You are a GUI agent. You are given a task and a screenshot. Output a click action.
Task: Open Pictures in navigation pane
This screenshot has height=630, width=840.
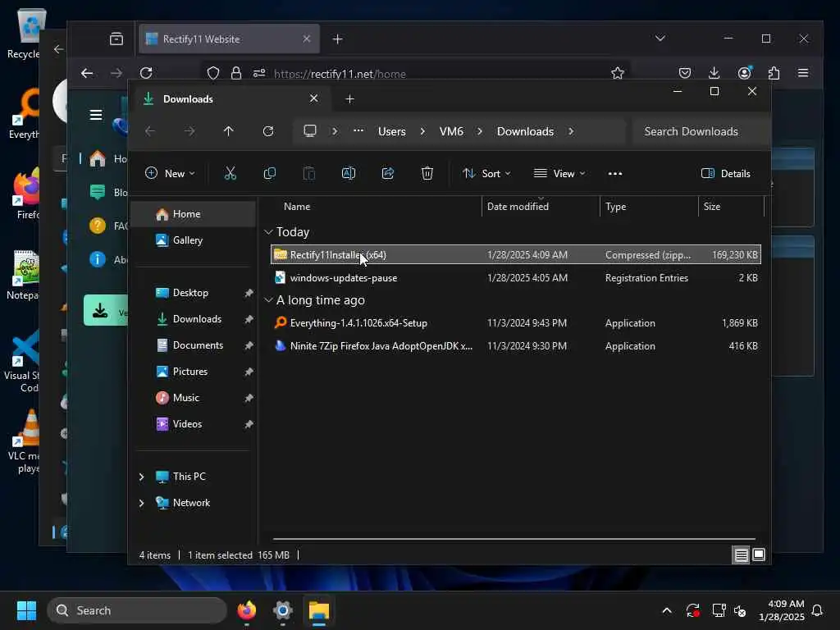click(194, 372)
